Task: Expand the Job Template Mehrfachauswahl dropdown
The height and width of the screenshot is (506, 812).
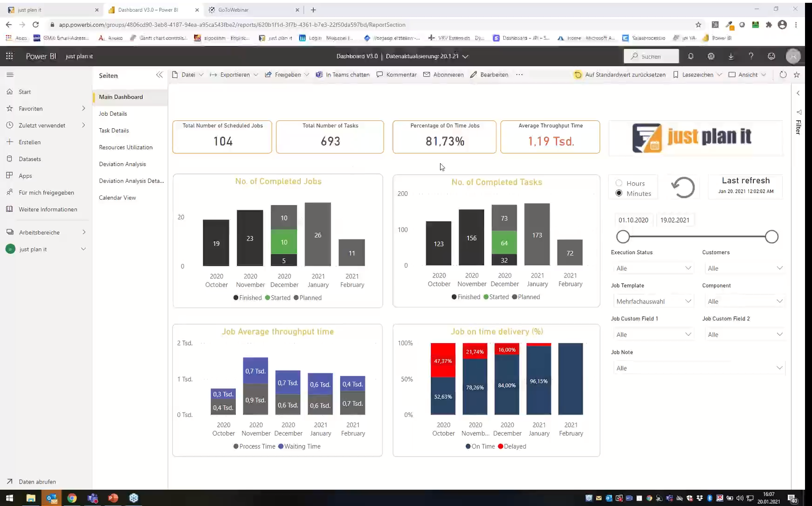Action: point(653,301)
